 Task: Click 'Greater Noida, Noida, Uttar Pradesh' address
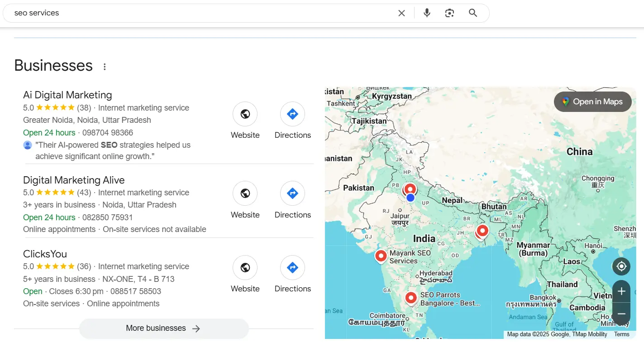87,120
